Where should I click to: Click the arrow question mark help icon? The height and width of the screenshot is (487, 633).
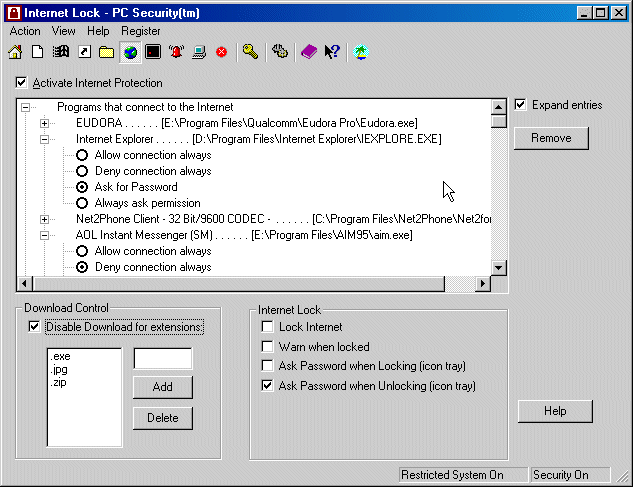pyautogui.click(x=332, y=52)
